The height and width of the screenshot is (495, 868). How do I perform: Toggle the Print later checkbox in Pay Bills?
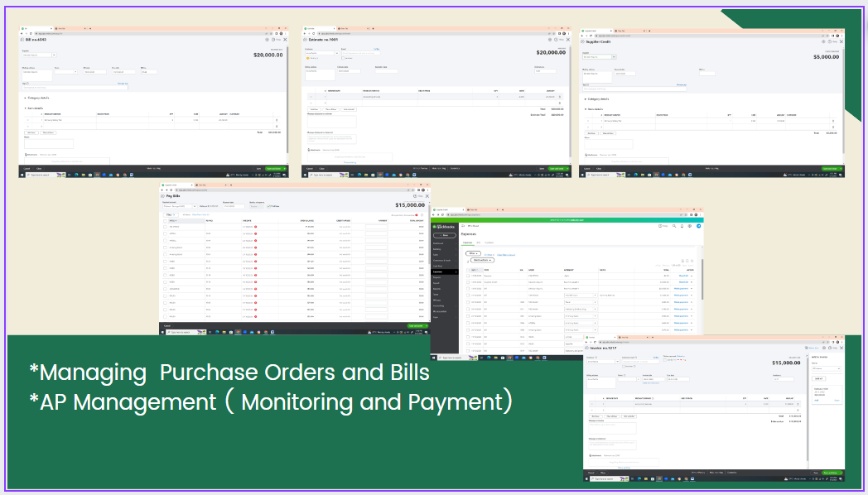coord(269,206)
